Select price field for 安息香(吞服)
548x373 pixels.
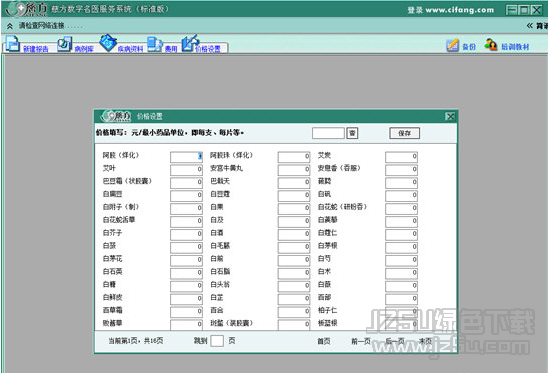(401, 170)
